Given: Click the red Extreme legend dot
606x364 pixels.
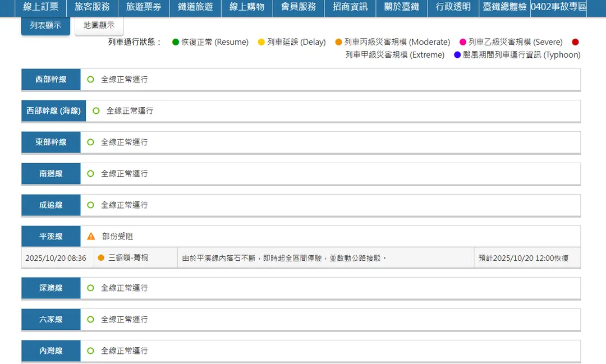Looking at the screenshot, I should tap(576, 42).
